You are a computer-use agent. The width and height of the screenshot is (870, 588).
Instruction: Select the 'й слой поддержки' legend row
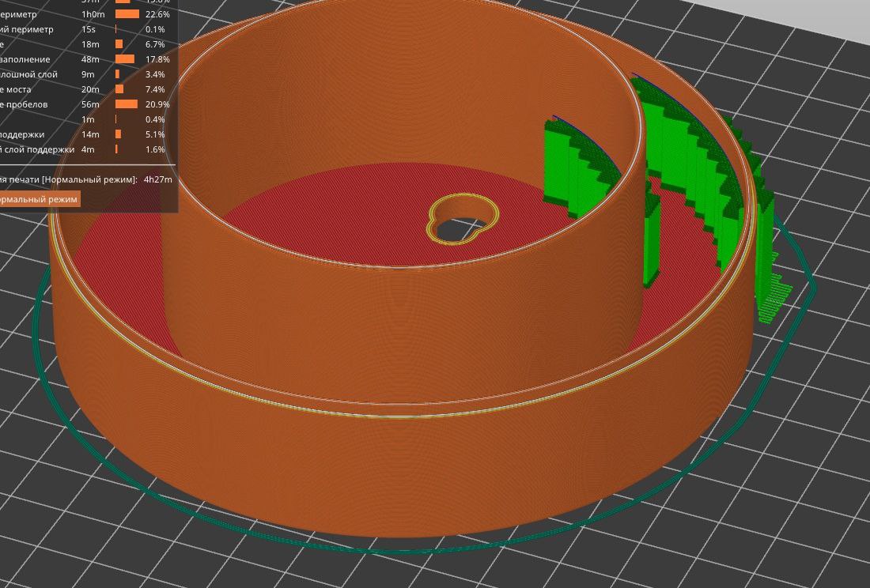pos(86,149)
